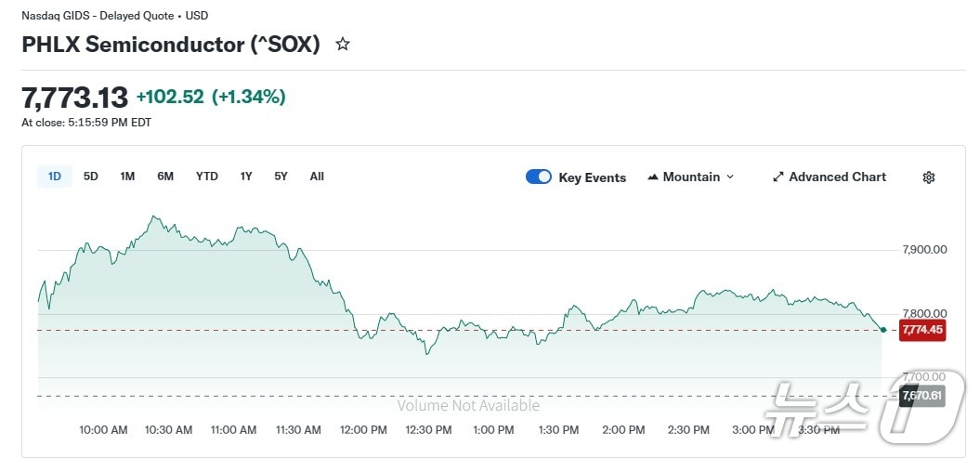Open chart settings gear

pyautogui.click(x=928, y=177)
